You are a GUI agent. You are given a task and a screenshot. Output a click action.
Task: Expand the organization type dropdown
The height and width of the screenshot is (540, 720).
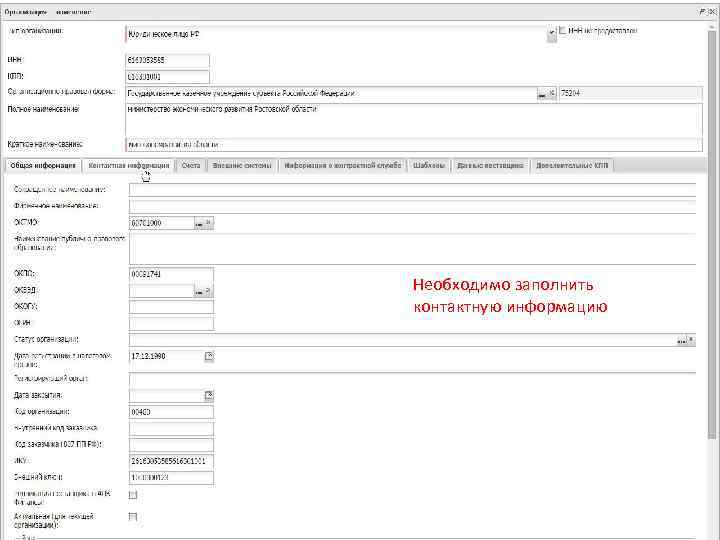point(551,34)
